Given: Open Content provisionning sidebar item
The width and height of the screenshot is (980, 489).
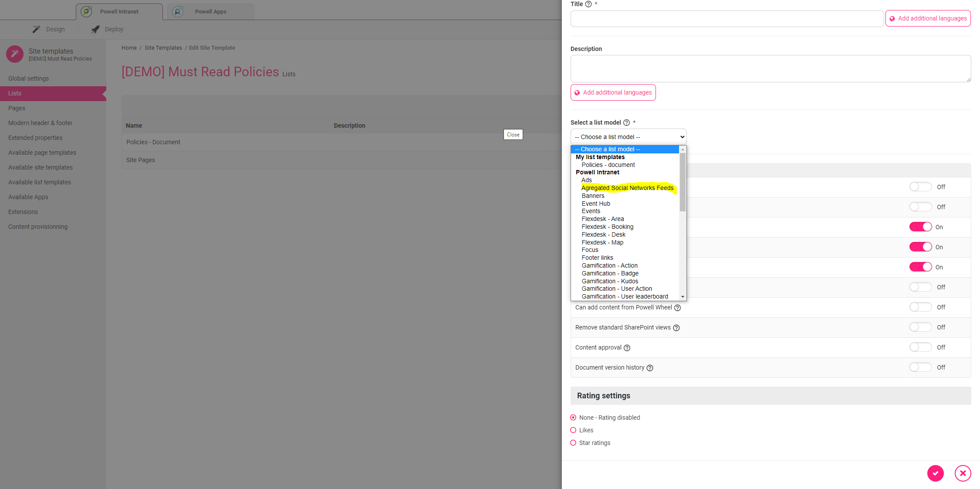Looking at the screenshot, I should tap(38, 227).
